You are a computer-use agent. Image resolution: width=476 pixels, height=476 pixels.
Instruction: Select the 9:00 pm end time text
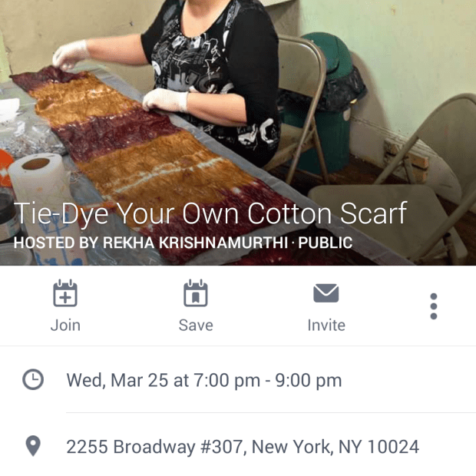(x=309, y=380)
